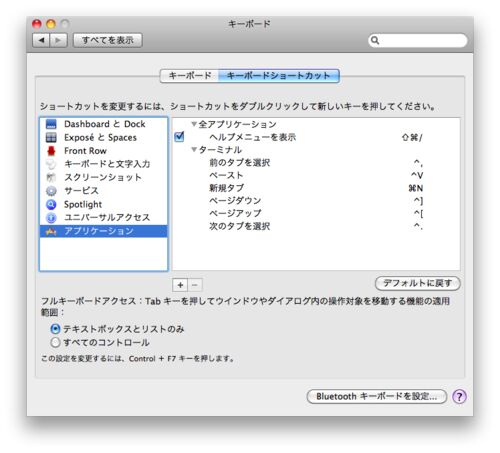Image resolution: width=500 pixels, height=453 pixels.
Task: Select the 新規タブ shortcut row
Action: pyautogui.click(x=316, y=188)
